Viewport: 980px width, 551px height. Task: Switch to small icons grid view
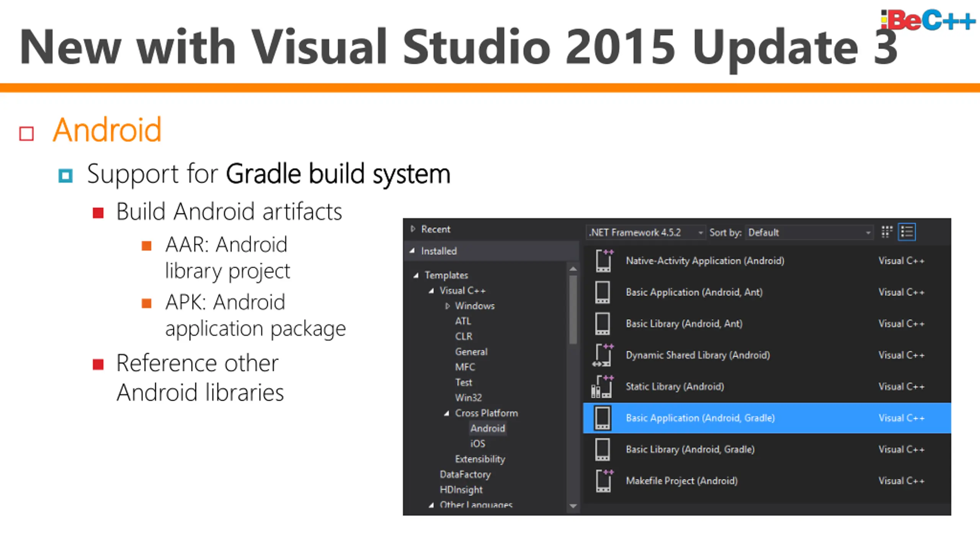(887, 232)
